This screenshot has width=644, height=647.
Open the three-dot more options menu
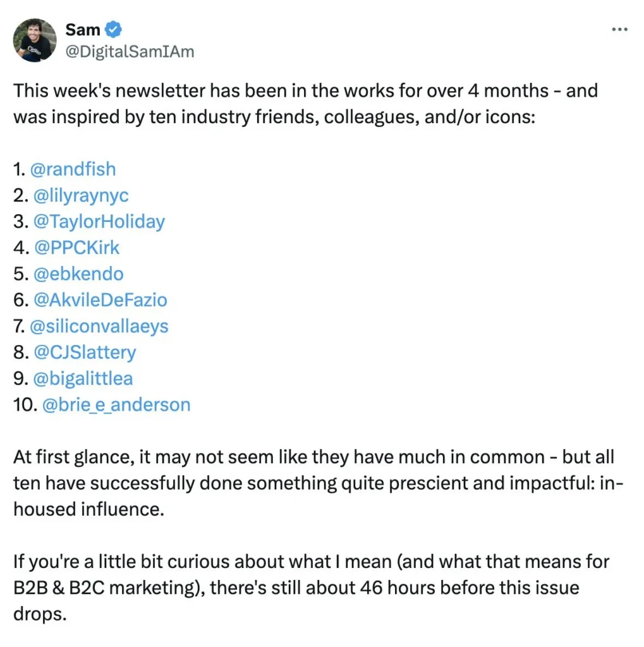click(x=621, y=30)
